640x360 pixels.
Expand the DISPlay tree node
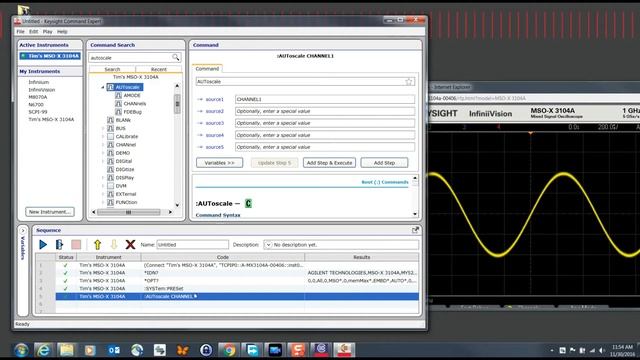point(102,178)
